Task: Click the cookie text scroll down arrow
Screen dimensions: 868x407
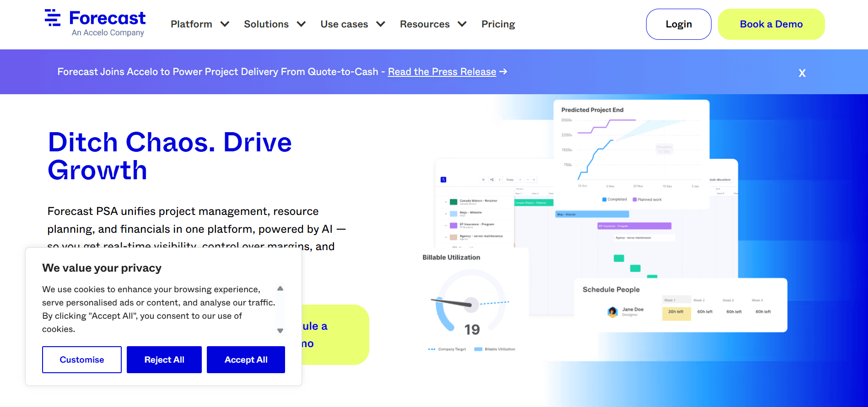Action: point(280,331)
